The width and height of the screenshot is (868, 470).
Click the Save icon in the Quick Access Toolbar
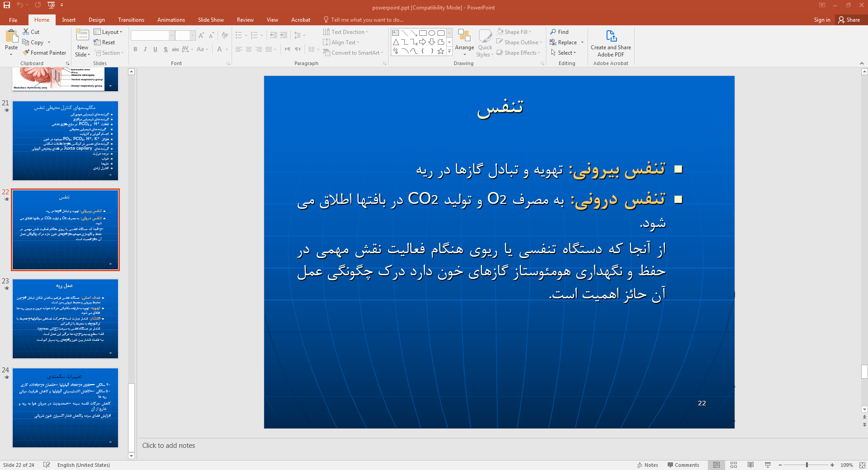pyautogui.click(x=7, y=5)
